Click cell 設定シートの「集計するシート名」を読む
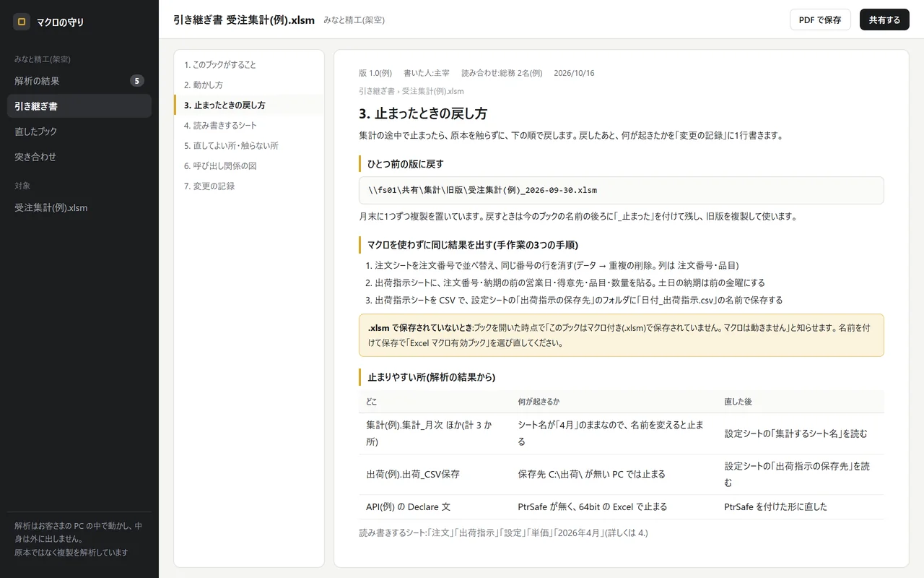Image resolution: width=924 pixels, height=578 pixels. pyautogui.click(x=801, y=433)
